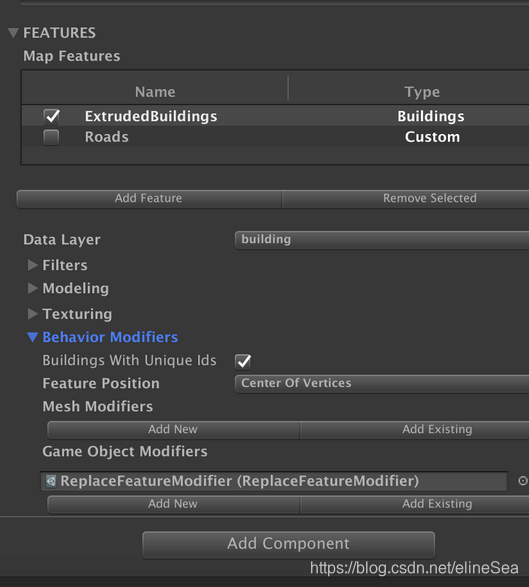529x587 pixels.
Task: Click the Map Features label
Action: tap(72, 56)
